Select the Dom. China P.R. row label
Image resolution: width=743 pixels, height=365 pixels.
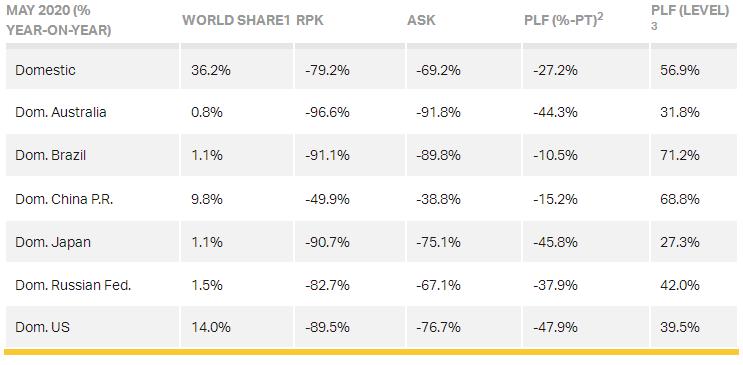pos(64,199)
